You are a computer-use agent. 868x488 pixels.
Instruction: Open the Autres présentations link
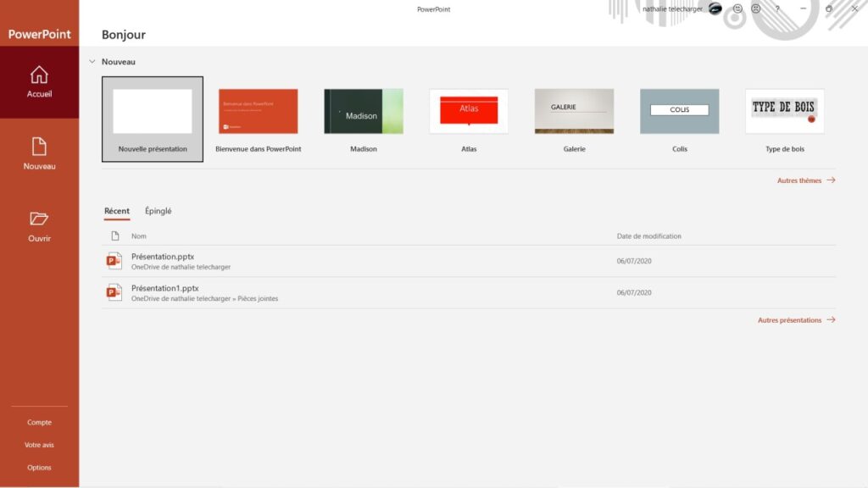coord(789,319)
